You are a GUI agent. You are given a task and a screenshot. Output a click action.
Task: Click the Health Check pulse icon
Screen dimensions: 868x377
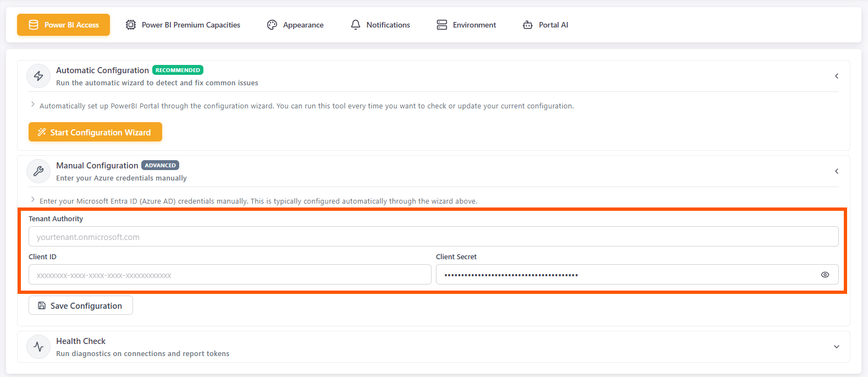tap(38, 347)
